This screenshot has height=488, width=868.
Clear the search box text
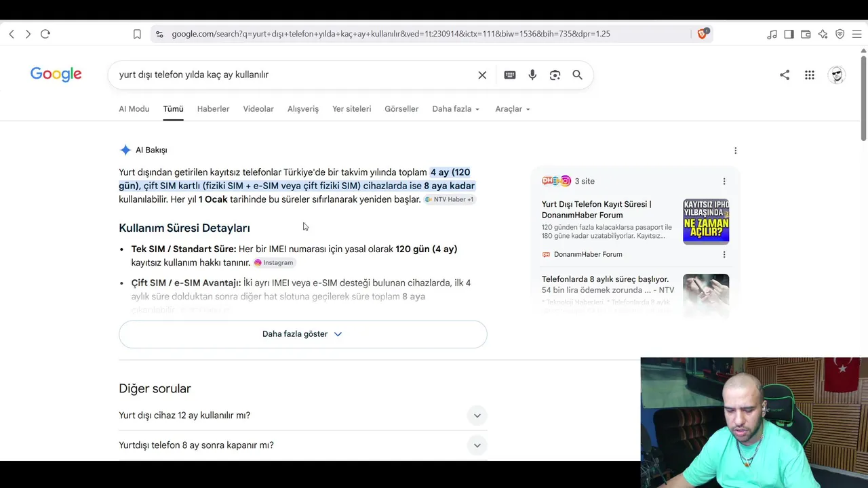[482, 75]
